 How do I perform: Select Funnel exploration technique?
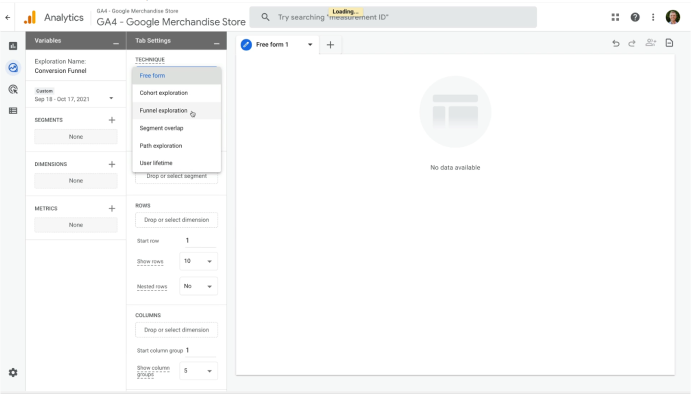click(x=176, y=111)
